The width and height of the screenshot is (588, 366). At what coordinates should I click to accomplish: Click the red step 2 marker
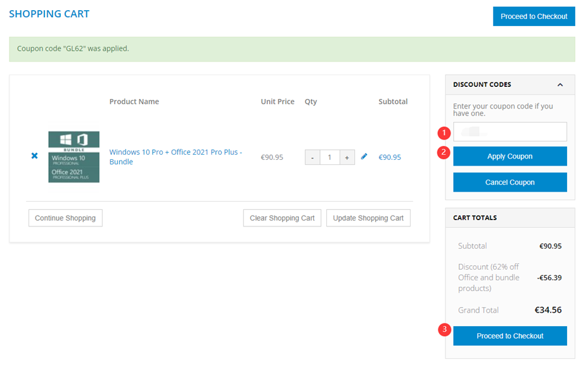(x=444, y=152)
